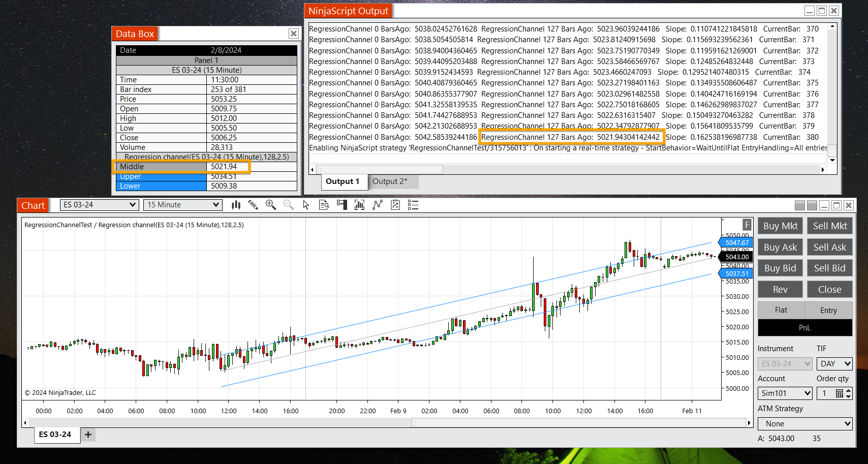The image size is (868, 464).
Task: Click the Buy Mkt button
Action: (x=780, y=226)
